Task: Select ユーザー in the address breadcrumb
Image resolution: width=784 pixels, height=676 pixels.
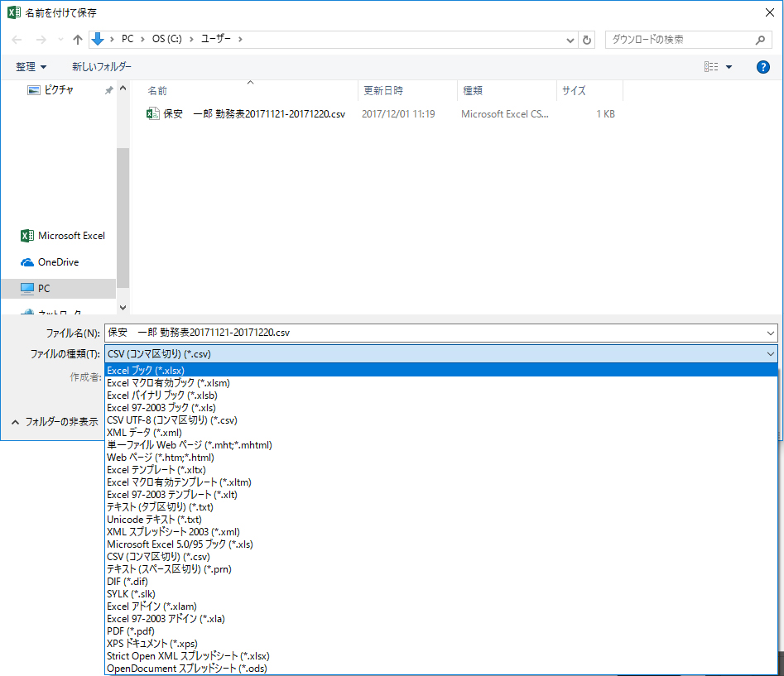Action: pos(216,39)
